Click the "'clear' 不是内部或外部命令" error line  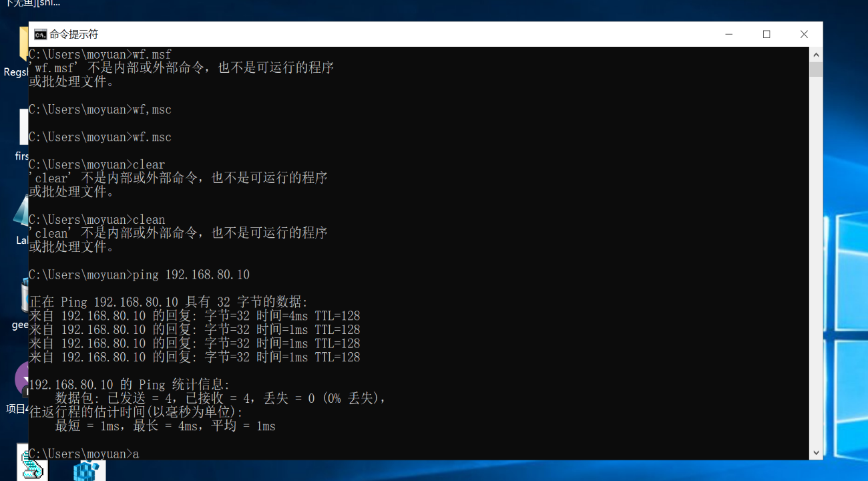(178, 178)
